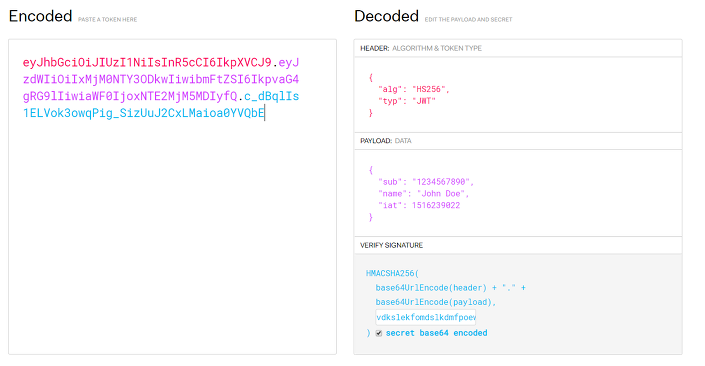Click the PAYLOAD: DATA label
The width and height of the screenshot is (705, 366).
pyautogui.click(x=386, y=141)
